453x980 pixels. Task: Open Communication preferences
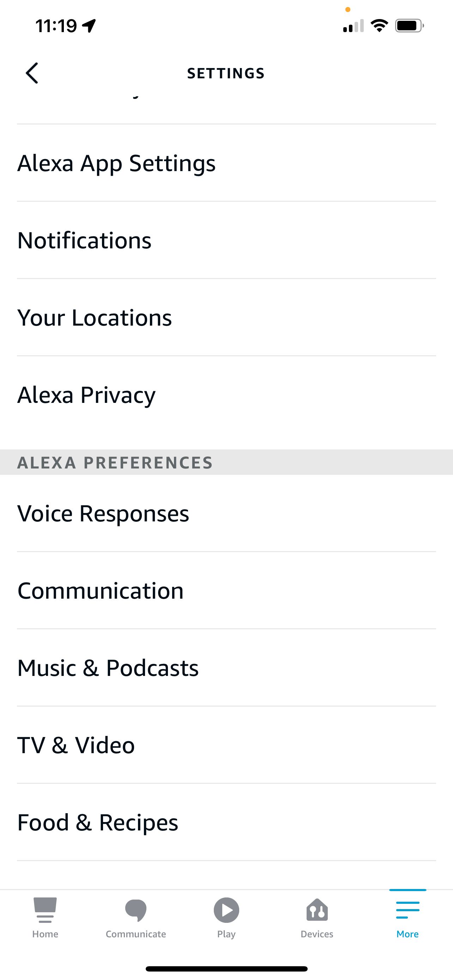[101, 590]
